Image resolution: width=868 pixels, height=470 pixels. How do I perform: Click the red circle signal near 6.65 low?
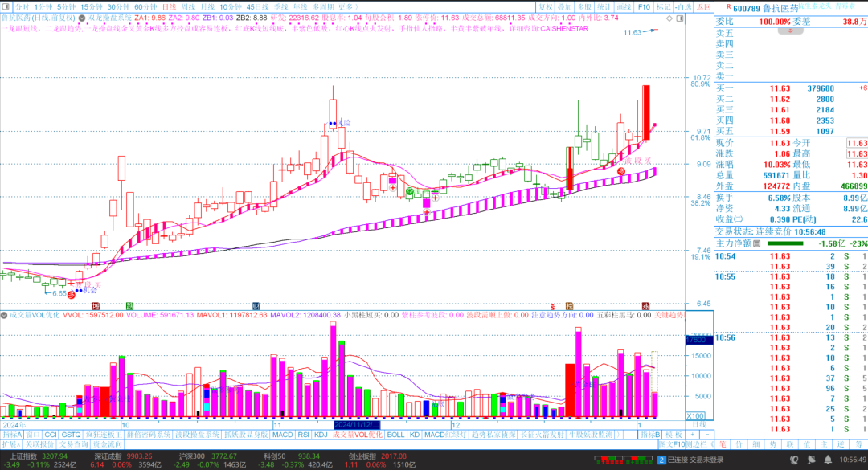pyautogui.click(x=72, y=295)
